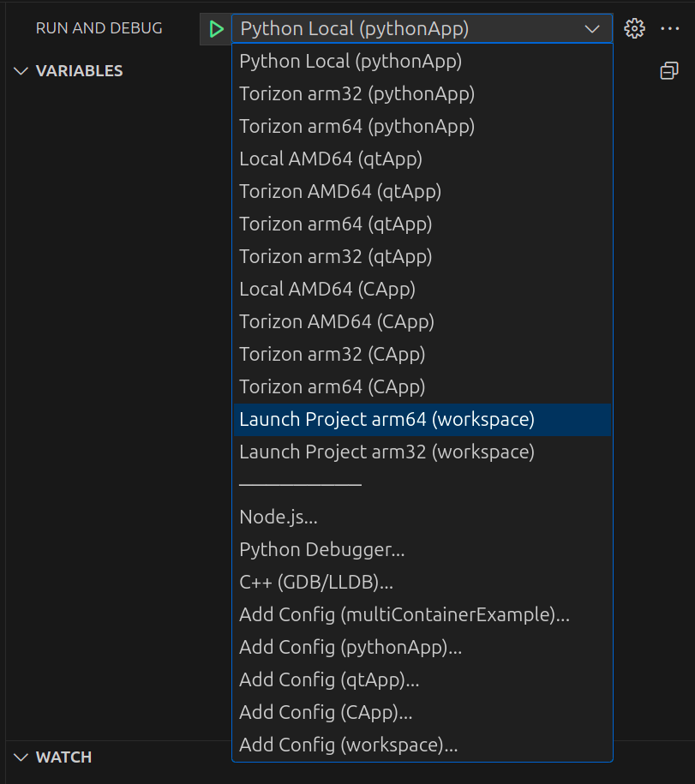Collapse the Variables section chevron
This screenshot has height=784, width=695.
pos(21,71)
